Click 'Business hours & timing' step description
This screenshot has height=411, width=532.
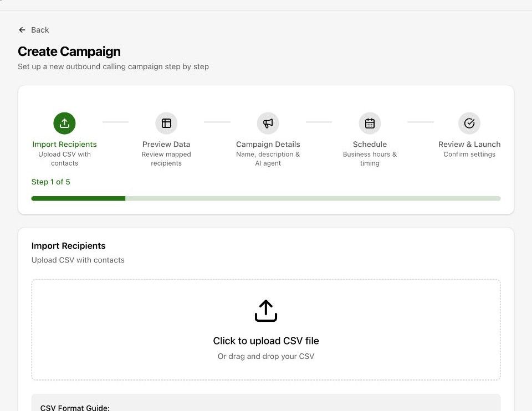click(370, 159)
